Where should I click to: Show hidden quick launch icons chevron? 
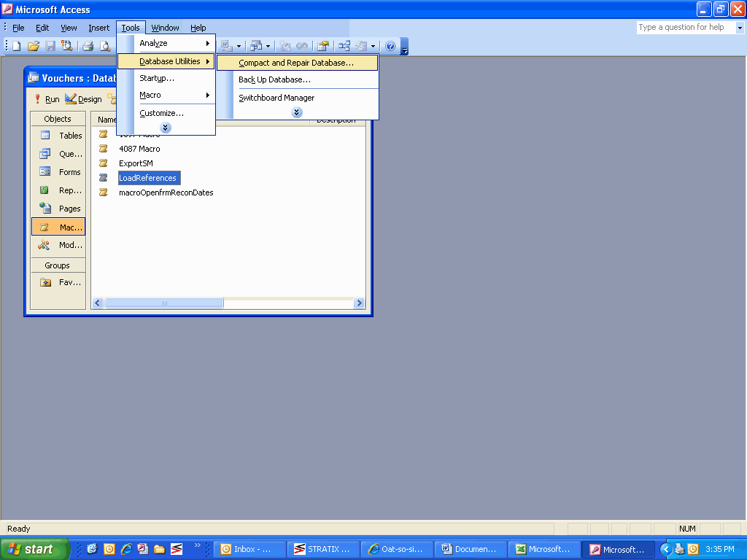[x=197, y=545]
